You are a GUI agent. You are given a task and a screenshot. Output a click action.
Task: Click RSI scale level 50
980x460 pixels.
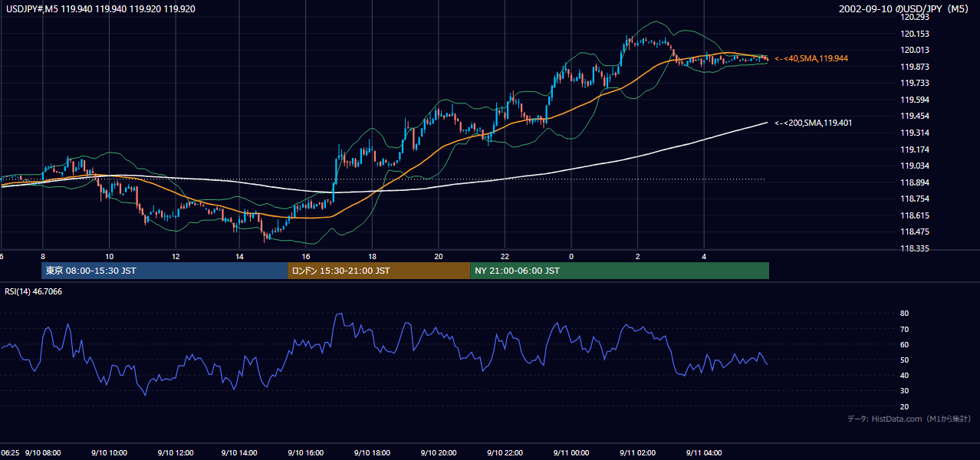905,360
